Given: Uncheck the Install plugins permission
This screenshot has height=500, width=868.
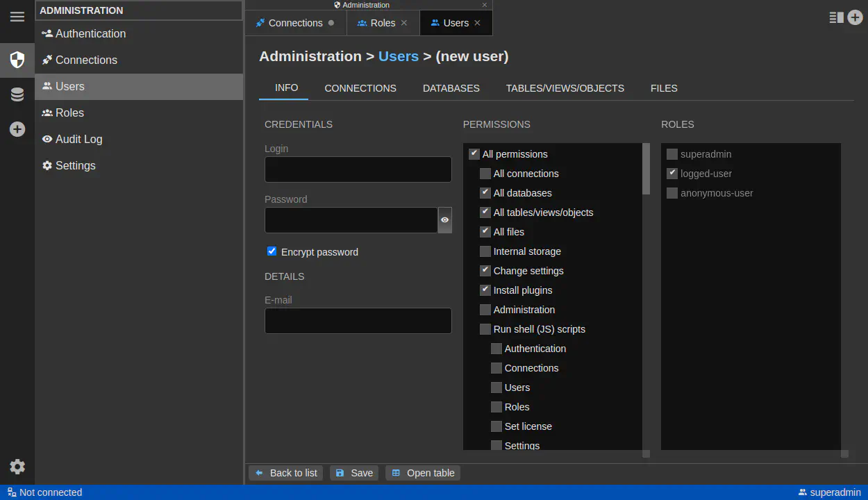Looking at the screenshot, I should coord(485,290).
